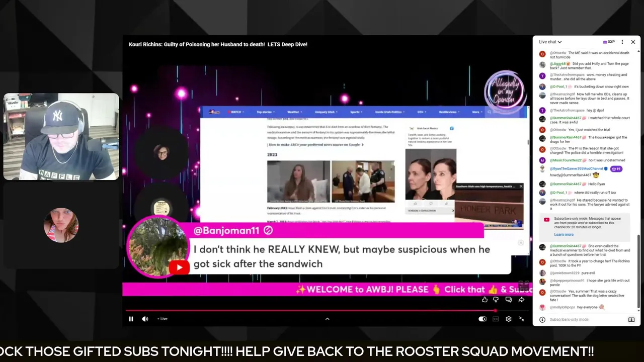
Task: Close the live chat panel
Action: pyautogui.click(x=633, y=42)
